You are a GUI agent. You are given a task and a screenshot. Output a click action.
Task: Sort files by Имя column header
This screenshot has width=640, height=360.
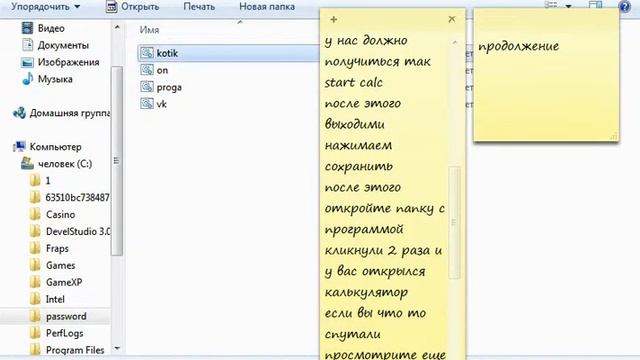[149, 30]
